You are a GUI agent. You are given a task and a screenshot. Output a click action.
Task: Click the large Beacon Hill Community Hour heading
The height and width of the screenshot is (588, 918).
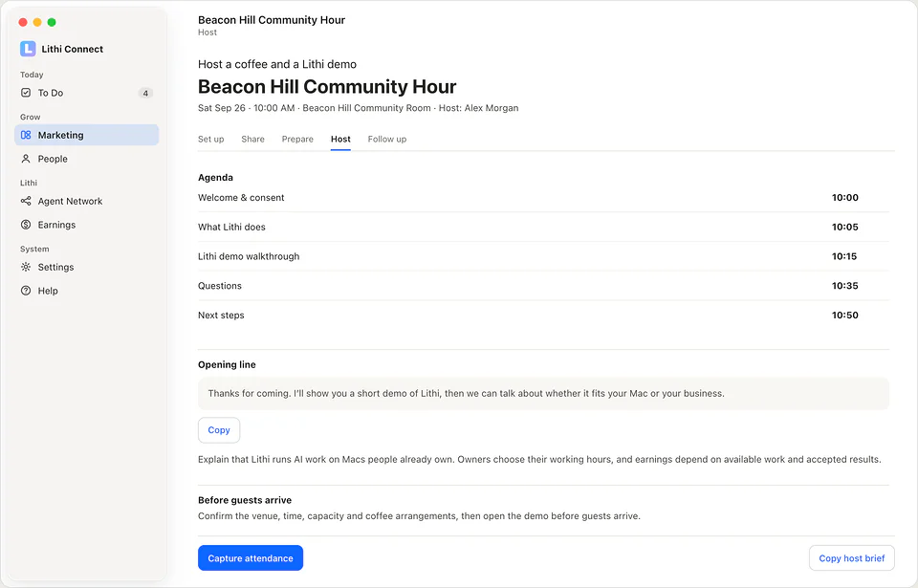[x=327, y=87]
